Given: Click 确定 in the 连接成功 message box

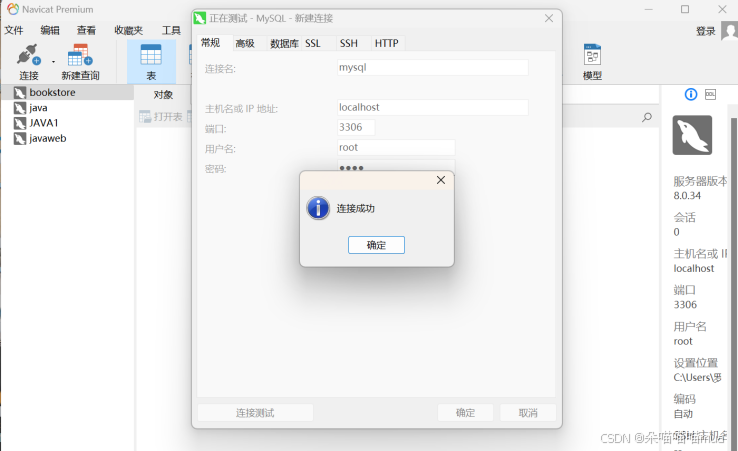Looking at the screenshot, I should [376, 245].
